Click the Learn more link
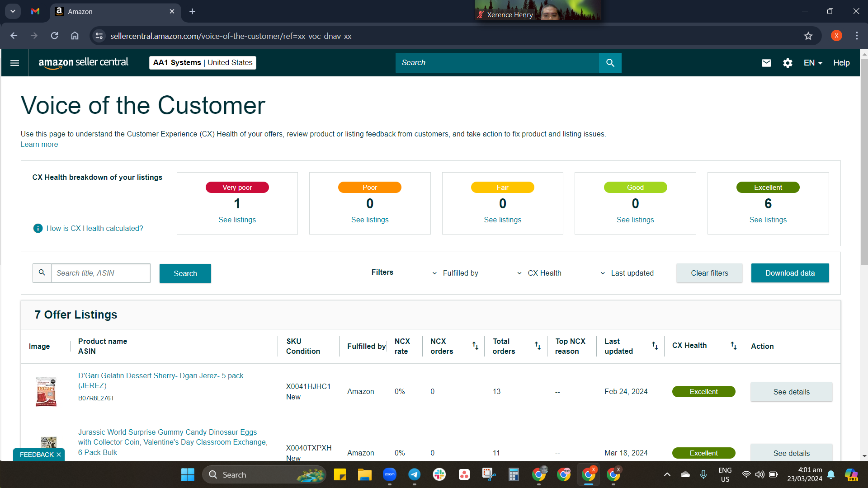This screenshot has height=488, width=868. point(39,145)
